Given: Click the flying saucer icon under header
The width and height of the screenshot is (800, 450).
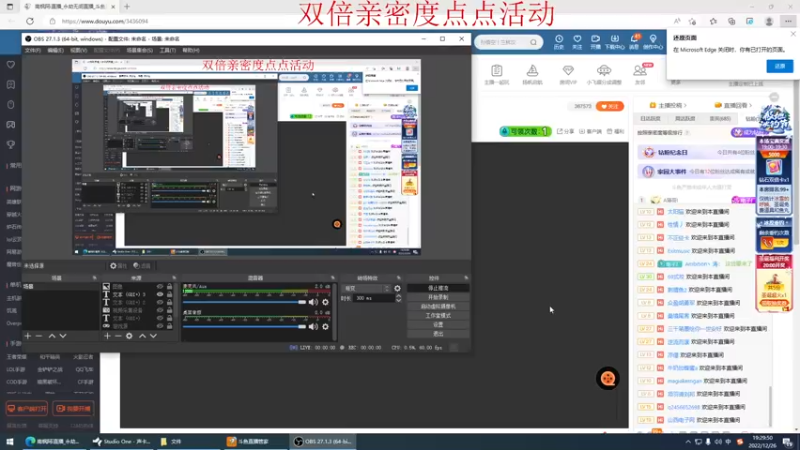Looking at the screenshot, I should pos(604,70).
